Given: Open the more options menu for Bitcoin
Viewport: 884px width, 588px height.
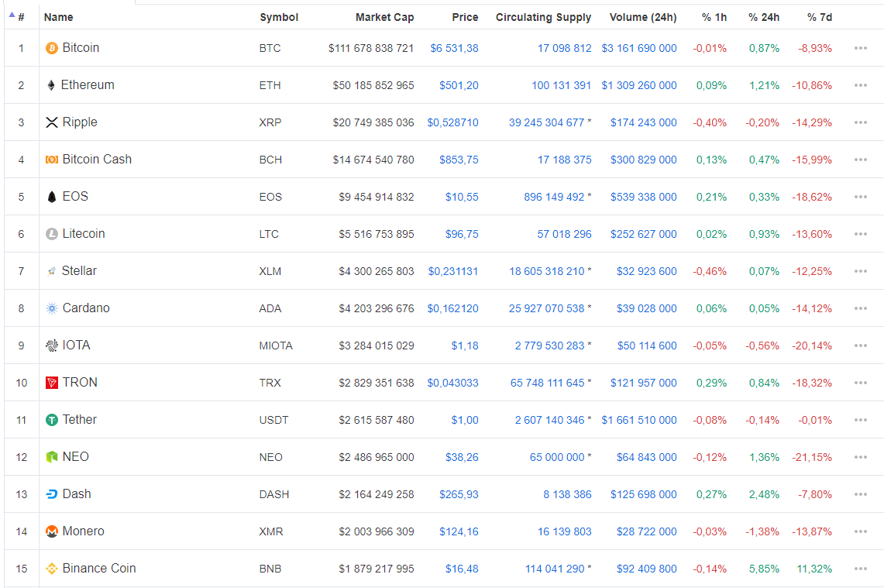Looking at the screenshot, I should tap(860, 48).
